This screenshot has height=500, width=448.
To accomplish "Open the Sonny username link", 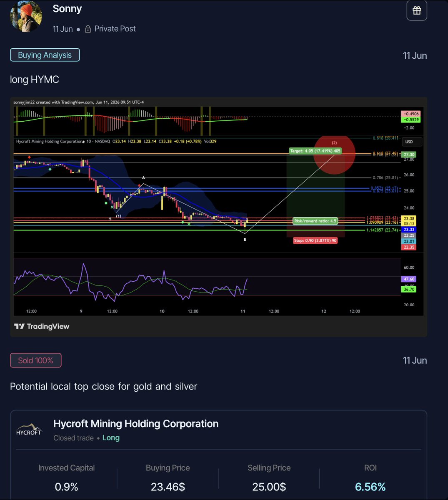I will [67, 9].
